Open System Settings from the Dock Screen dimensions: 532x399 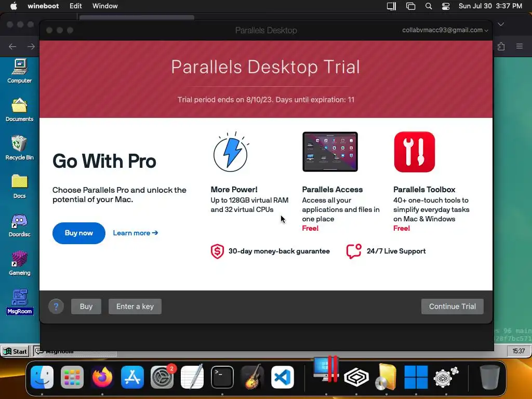click(162, 377)
